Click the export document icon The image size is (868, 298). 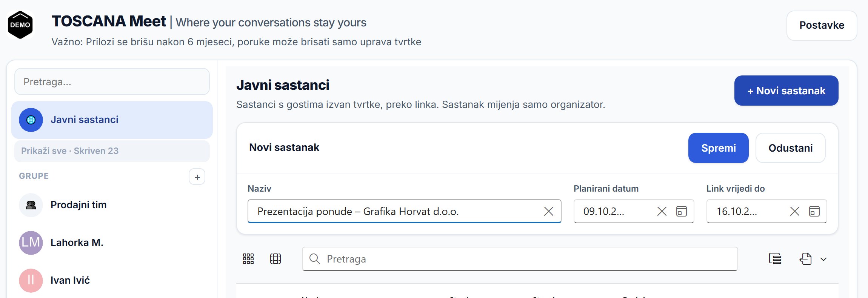coord(805,259)
